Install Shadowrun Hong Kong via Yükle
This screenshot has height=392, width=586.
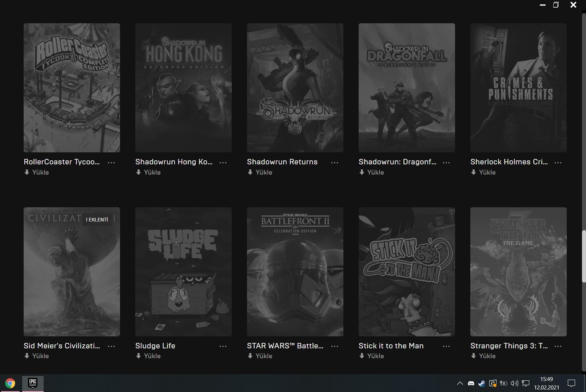coord(148,172)
